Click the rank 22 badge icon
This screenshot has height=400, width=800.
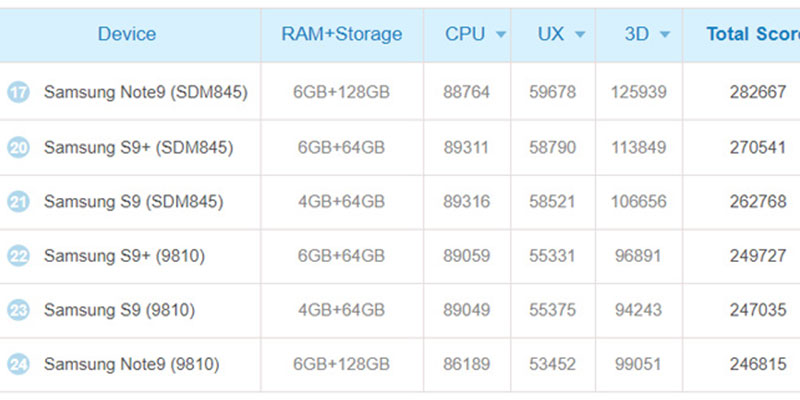click(18, 256)
